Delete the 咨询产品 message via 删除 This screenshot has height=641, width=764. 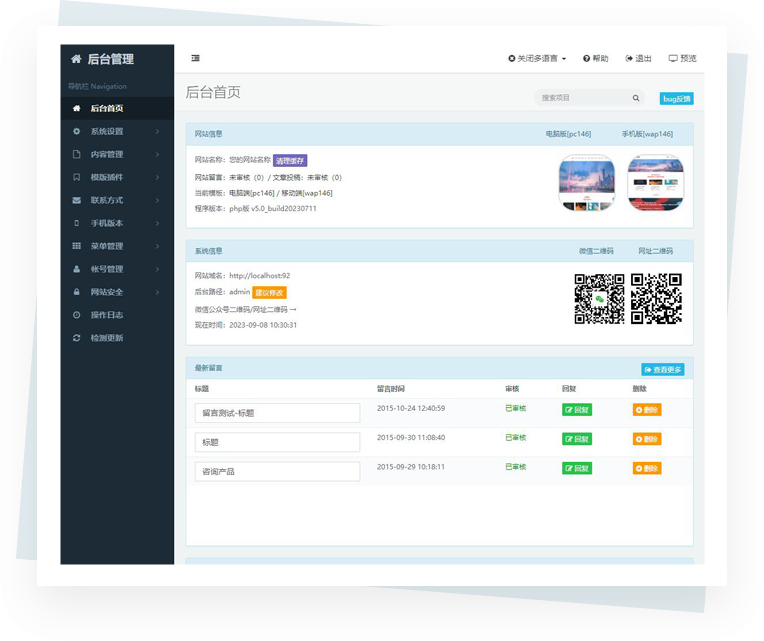[x=647, y=468]
